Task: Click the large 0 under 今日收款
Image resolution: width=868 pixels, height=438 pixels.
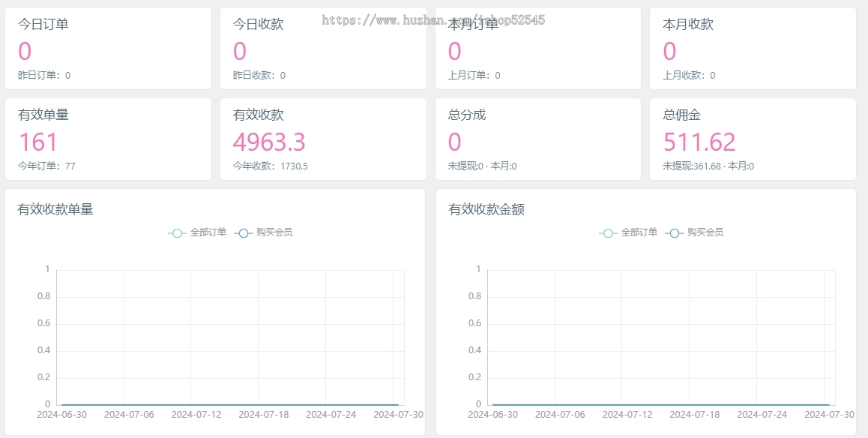Action: coord(240,51)
